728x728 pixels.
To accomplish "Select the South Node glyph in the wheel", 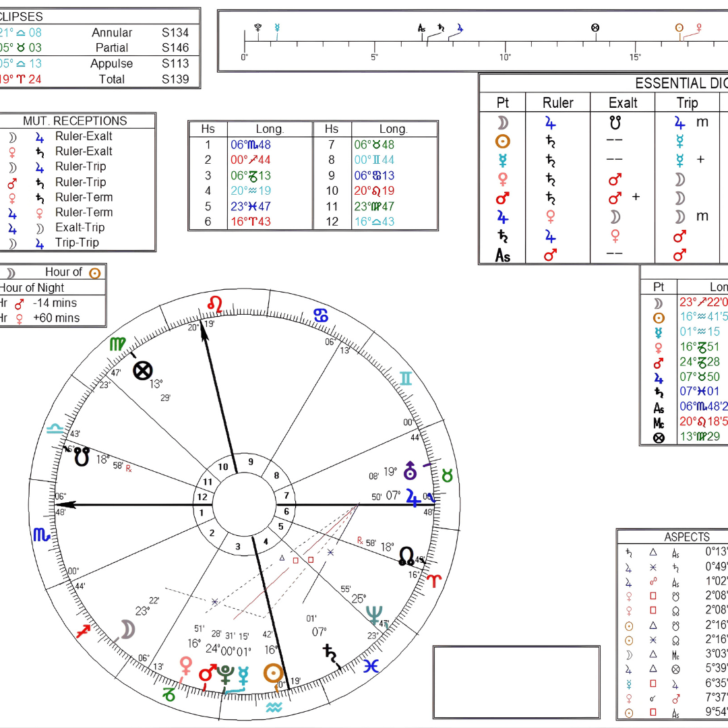I will (82, 457).
